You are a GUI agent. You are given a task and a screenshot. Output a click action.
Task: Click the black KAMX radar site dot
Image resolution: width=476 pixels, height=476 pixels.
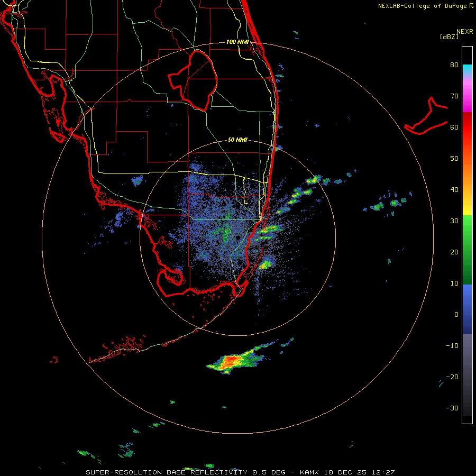(x=238, y=237)
